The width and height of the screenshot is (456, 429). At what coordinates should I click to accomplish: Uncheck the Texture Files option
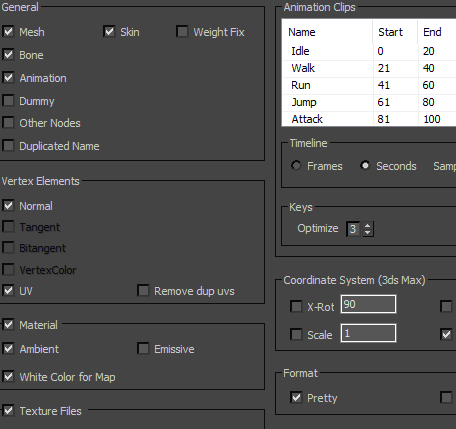(x=8, y=411)
